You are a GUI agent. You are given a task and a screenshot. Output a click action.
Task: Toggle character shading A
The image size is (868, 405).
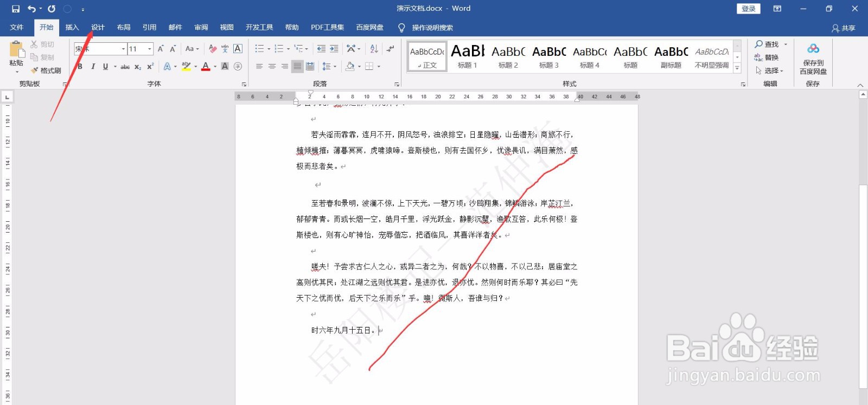click(225, 67)
